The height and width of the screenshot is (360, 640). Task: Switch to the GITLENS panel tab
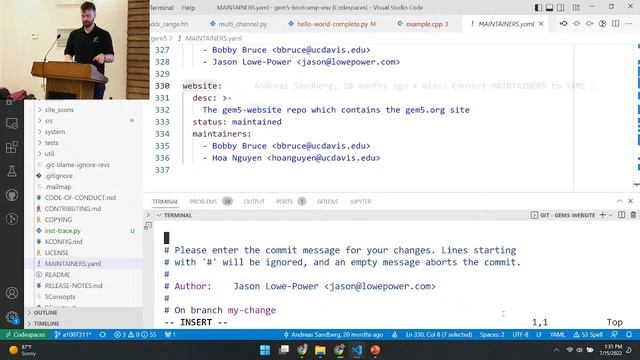pyautogui.click(x=327, y=201)
